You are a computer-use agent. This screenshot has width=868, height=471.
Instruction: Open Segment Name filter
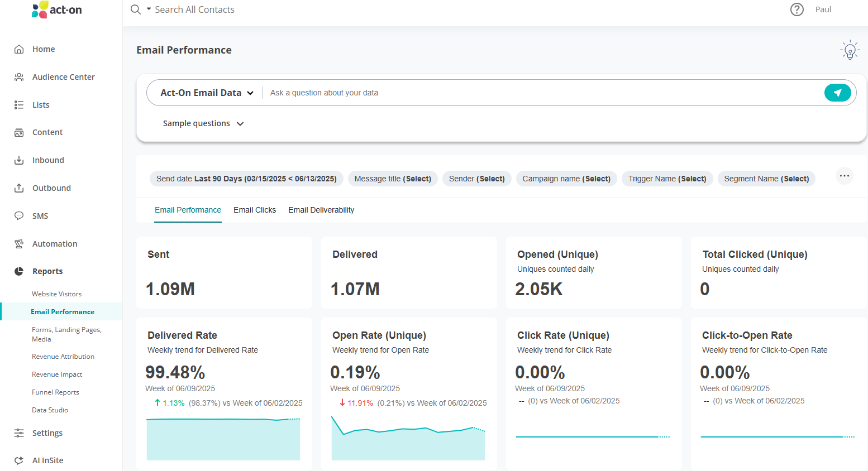766,179
